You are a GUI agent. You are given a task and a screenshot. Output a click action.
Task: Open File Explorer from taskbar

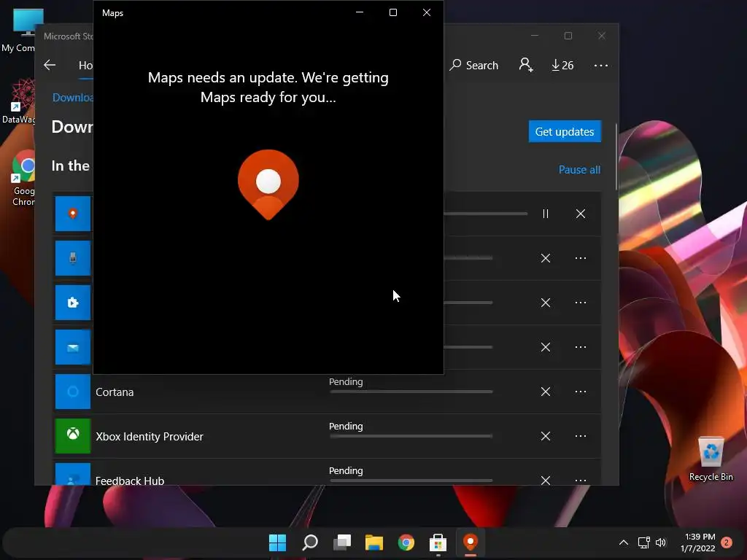pos(374,542)
